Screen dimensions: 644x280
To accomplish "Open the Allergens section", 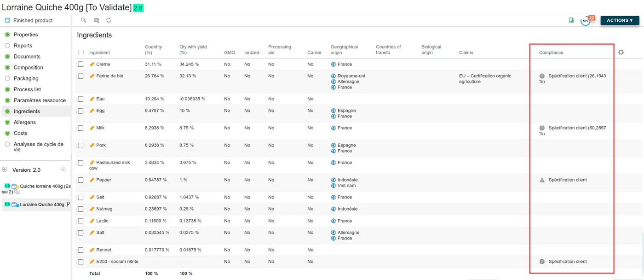I will (25, 122).
